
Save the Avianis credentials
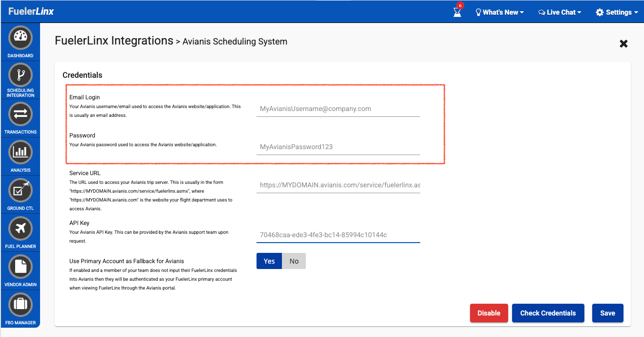(607, 313)
